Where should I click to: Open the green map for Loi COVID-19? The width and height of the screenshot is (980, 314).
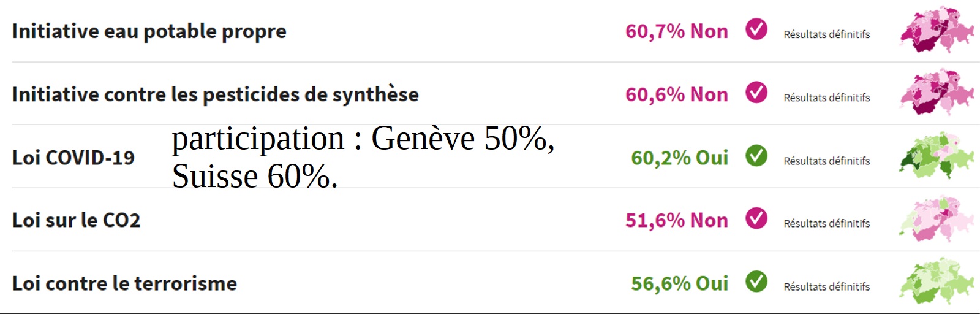(x=937, y=156)
